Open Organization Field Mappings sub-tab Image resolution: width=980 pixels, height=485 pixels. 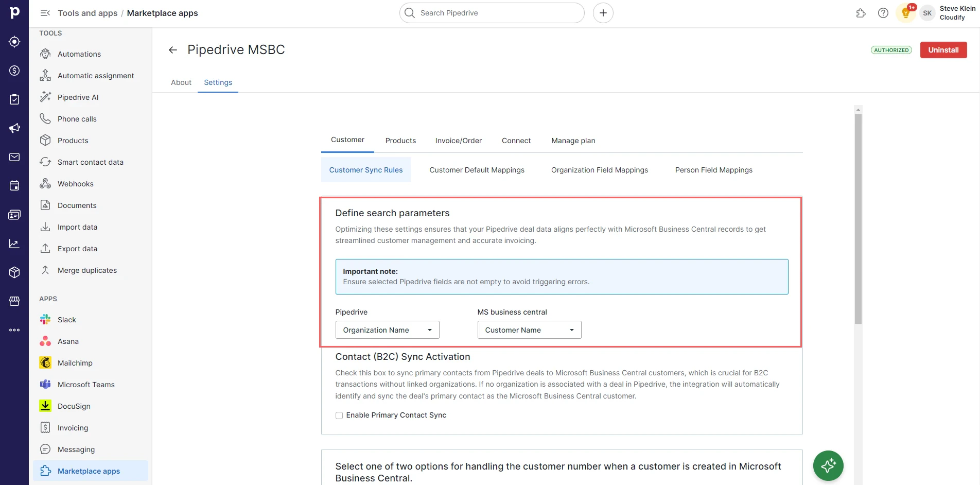click(600, 170)
